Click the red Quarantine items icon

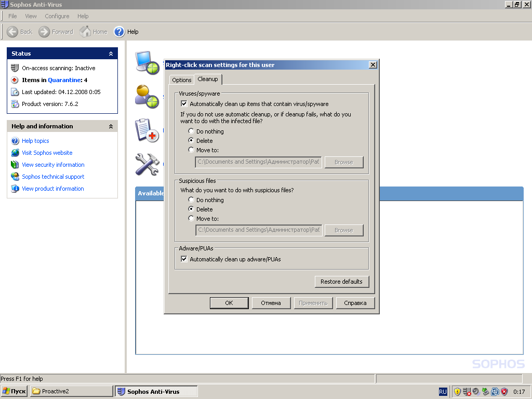[15, 80]
